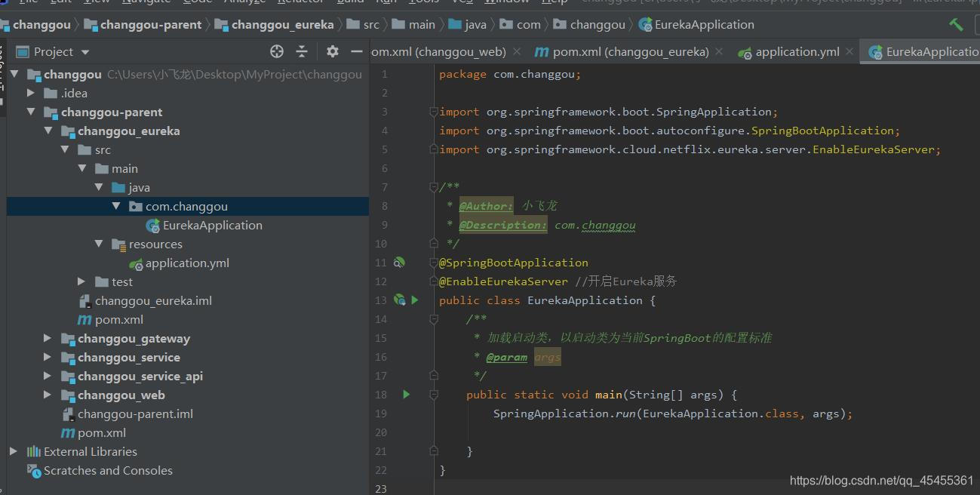The image size is (980, 495).
Task: Run EurekaApplication class from line 13 arrow
Action: pyautogui.click(x=414, y=300)
